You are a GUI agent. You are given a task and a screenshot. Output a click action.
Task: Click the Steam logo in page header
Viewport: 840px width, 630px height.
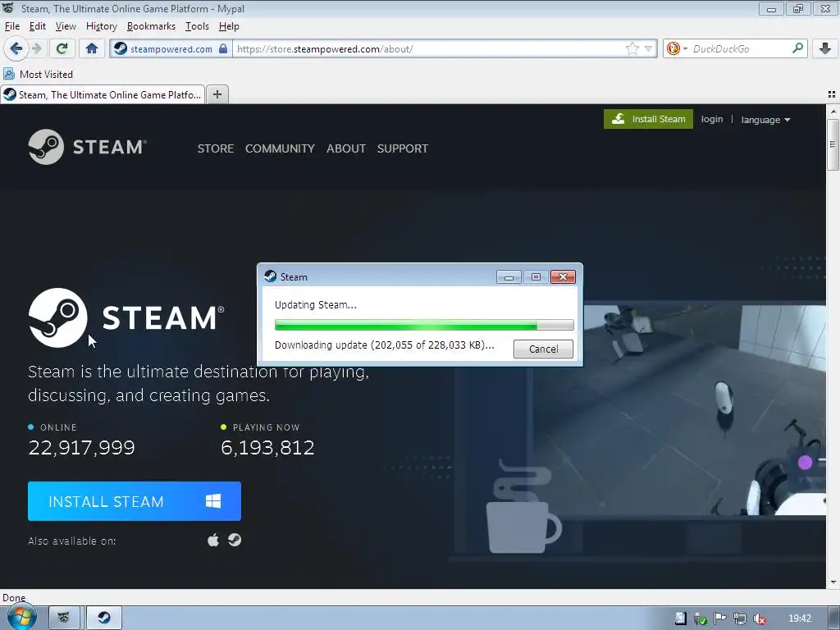87,147
